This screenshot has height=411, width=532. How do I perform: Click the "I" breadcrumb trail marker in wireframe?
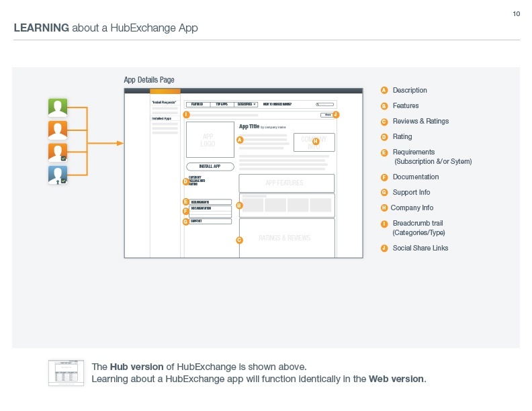tap(186, 115)
